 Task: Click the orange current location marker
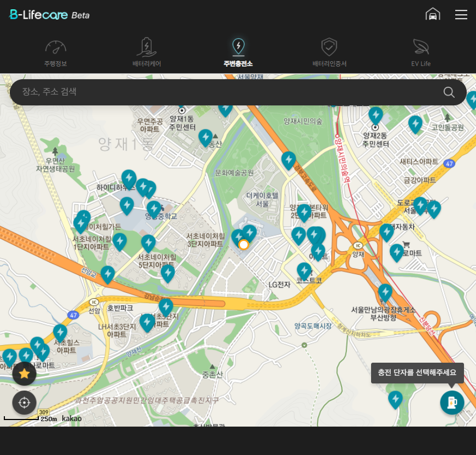243,245
